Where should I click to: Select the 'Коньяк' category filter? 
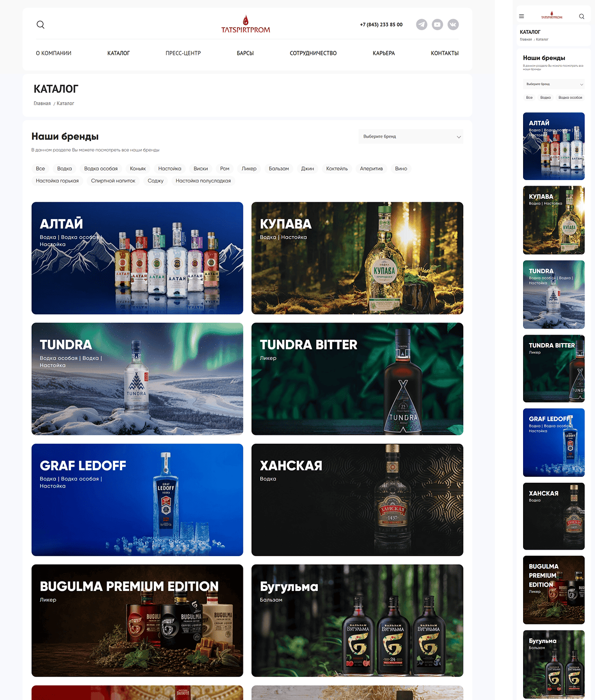tap(138, 168)
